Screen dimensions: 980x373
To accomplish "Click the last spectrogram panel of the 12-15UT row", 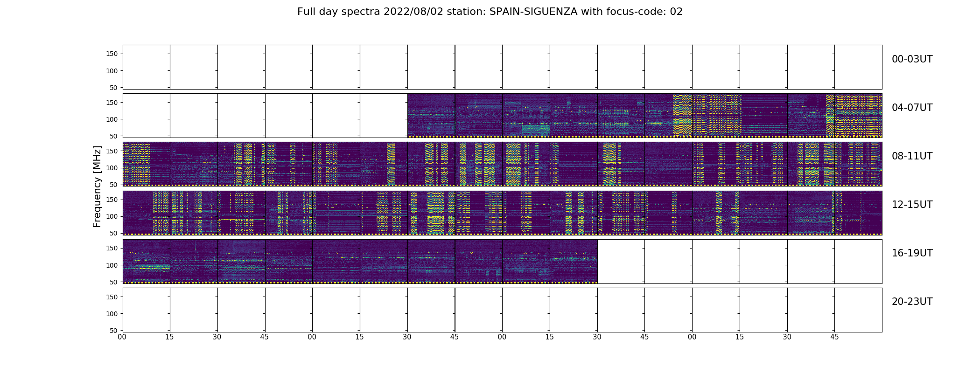I will 858,213.
